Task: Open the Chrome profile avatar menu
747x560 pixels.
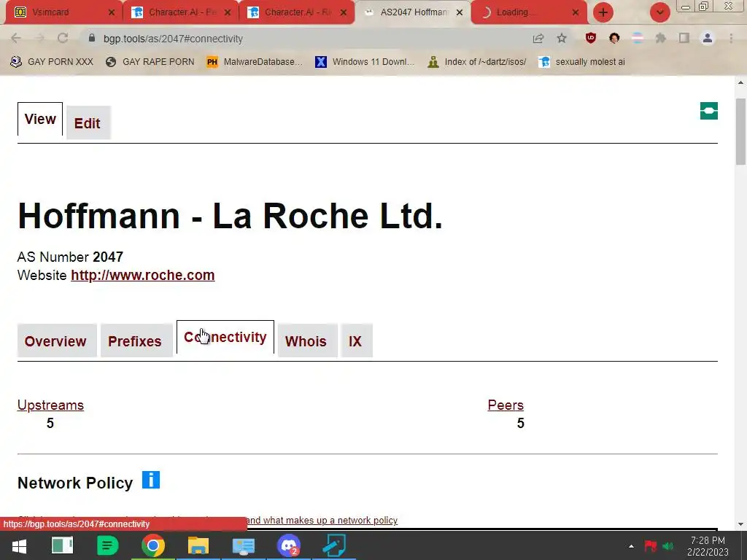Action: tap(708, 38)
